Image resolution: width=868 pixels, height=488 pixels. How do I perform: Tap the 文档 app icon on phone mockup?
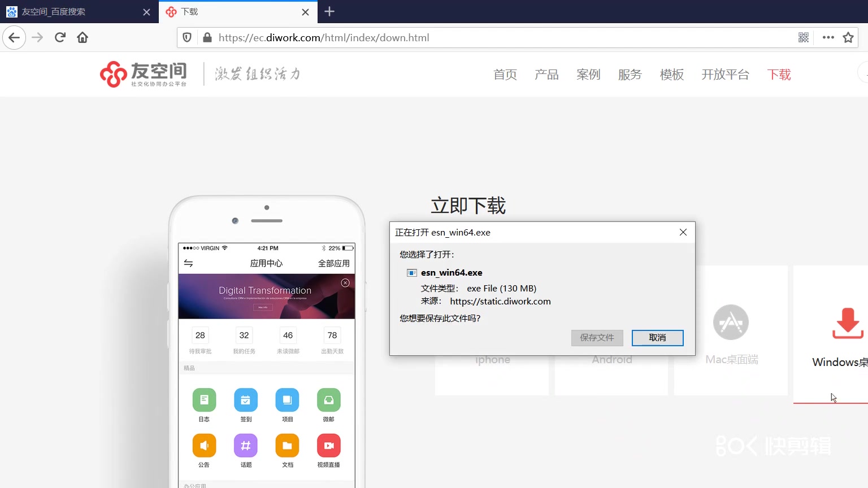coord(287,446)
